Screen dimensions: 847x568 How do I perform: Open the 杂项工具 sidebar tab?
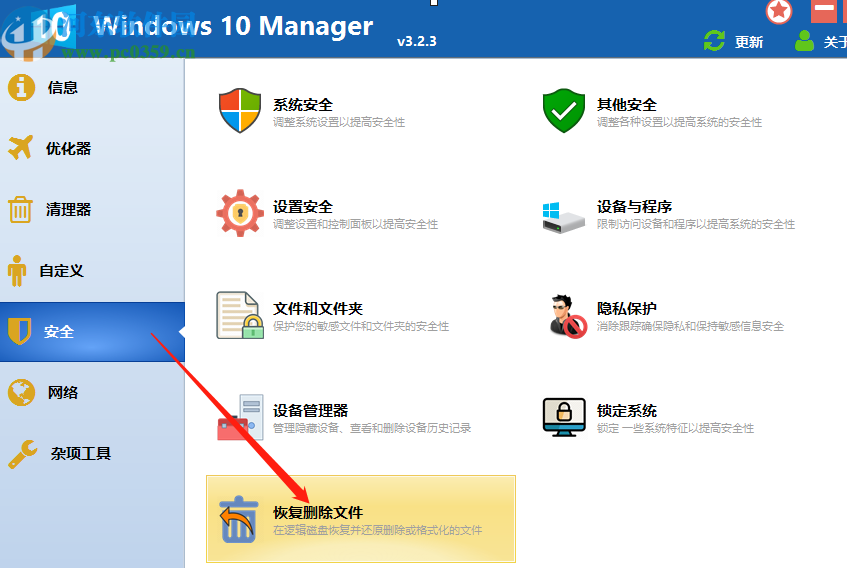tap(92, 454)
